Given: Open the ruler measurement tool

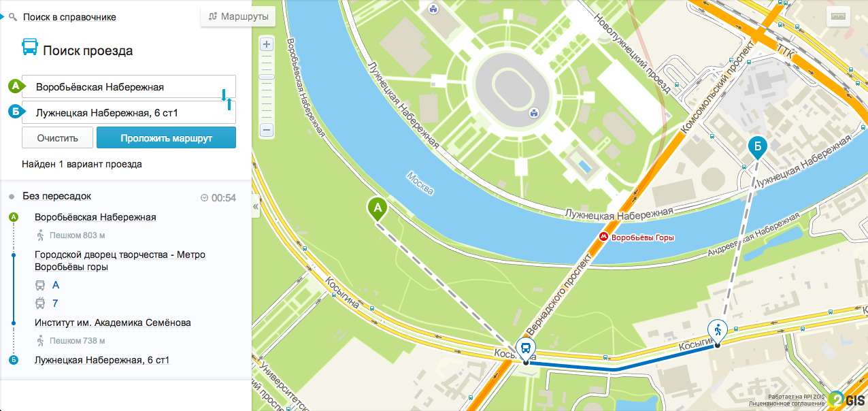Looking at the screenshot, I should click(x=838, y=17).
